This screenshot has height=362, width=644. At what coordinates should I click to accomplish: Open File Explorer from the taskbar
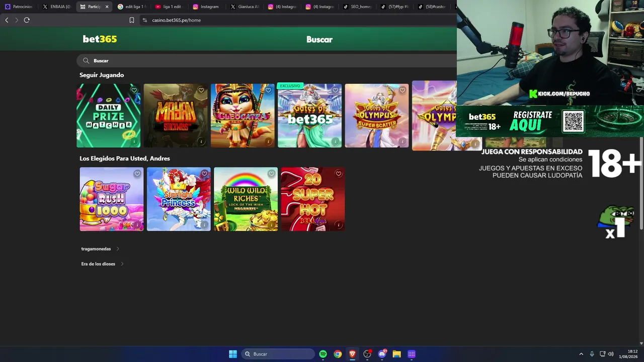396,354
